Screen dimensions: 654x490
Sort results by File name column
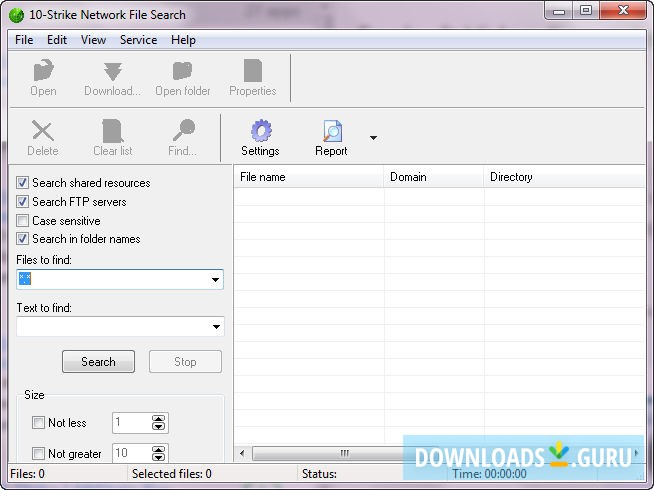(x=309, y=177)
